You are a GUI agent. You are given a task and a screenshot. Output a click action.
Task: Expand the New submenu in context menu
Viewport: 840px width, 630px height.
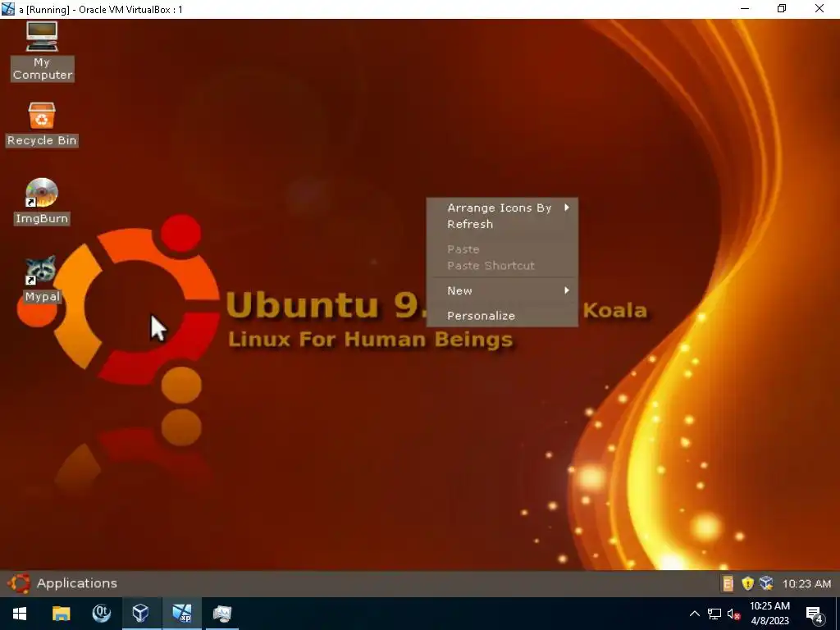(x=502, y=291)
